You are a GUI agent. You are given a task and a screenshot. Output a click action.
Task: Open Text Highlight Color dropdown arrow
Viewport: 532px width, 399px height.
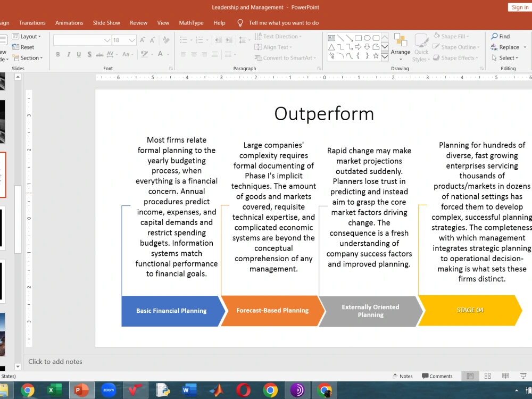click(152, 54)
